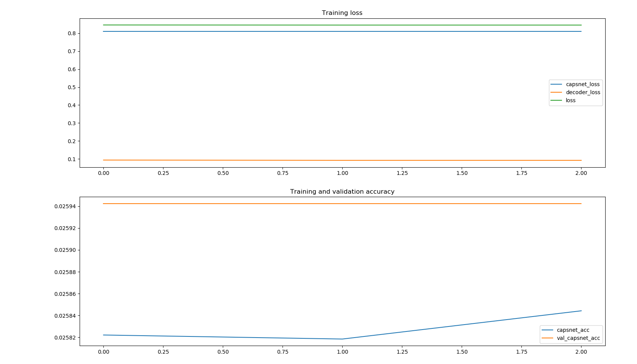Click the 1.00 x-axis label of loss chart
The image size is (637, 364).
click(x=342, y=173)
